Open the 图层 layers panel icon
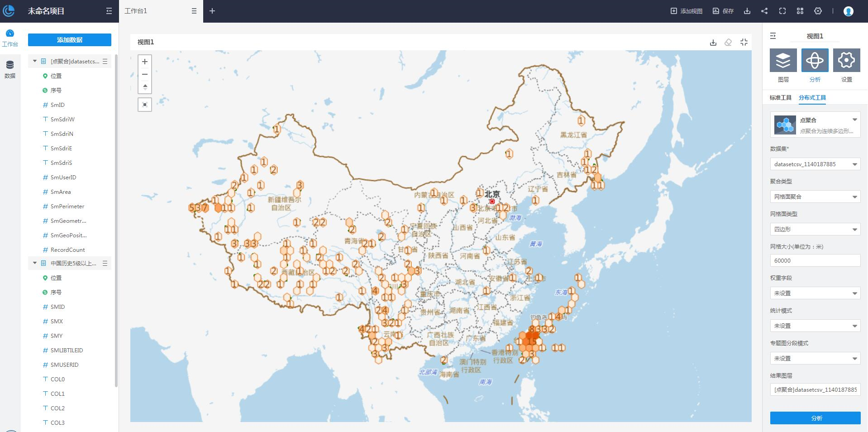 [x=783, y=60]
